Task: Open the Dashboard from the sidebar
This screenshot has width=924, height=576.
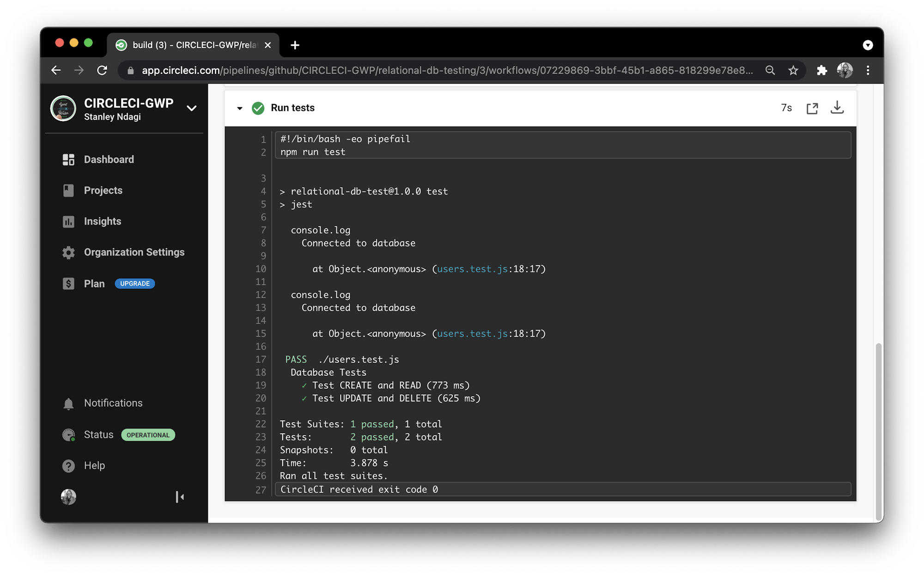Action: pyautogui.click(x=109, y=159)
